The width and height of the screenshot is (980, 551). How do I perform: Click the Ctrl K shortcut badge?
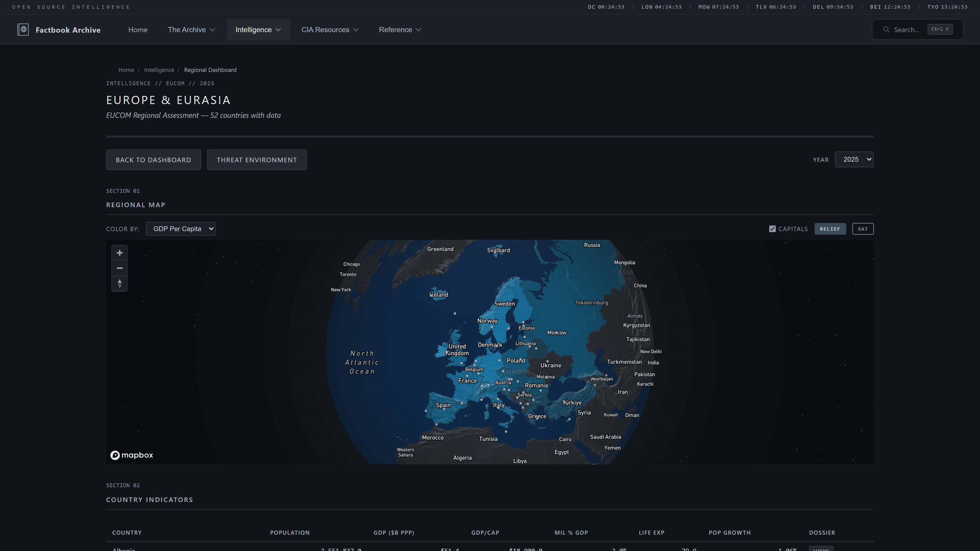click(x=940, y=29)
